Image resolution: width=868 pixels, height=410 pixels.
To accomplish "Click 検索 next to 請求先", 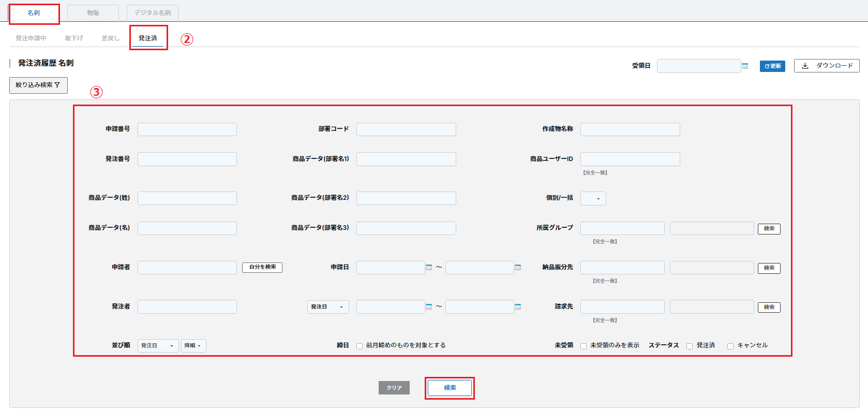I will point(769,307).
